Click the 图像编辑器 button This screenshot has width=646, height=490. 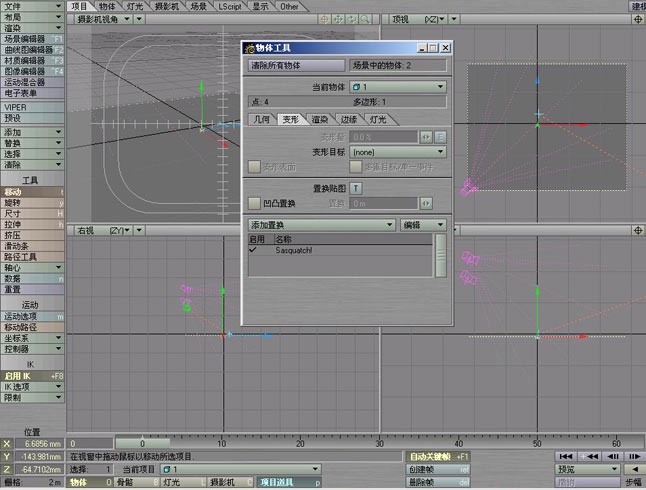click(x=32, y=71)
